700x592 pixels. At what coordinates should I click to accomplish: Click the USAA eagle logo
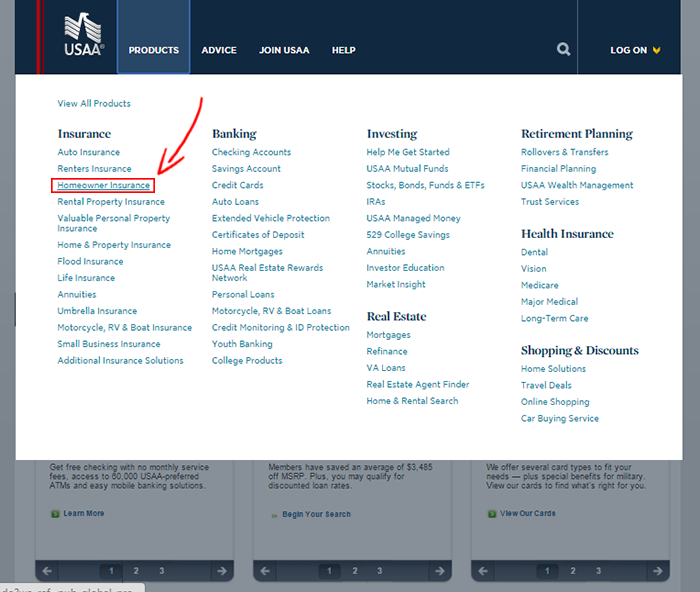pos(84,35)
